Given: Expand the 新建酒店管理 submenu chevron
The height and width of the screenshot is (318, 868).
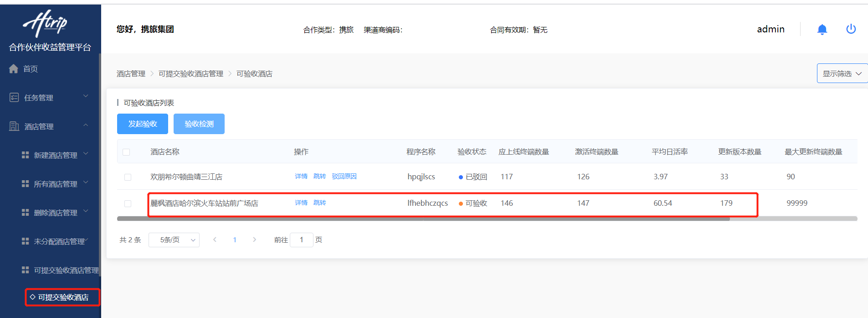Looking at the screenshot, I should point(86,154).
